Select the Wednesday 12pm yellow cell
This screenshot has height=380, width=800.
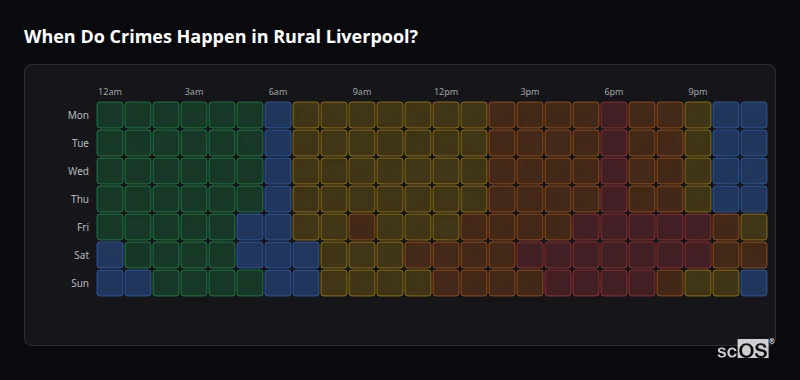[x=446, y=171]
